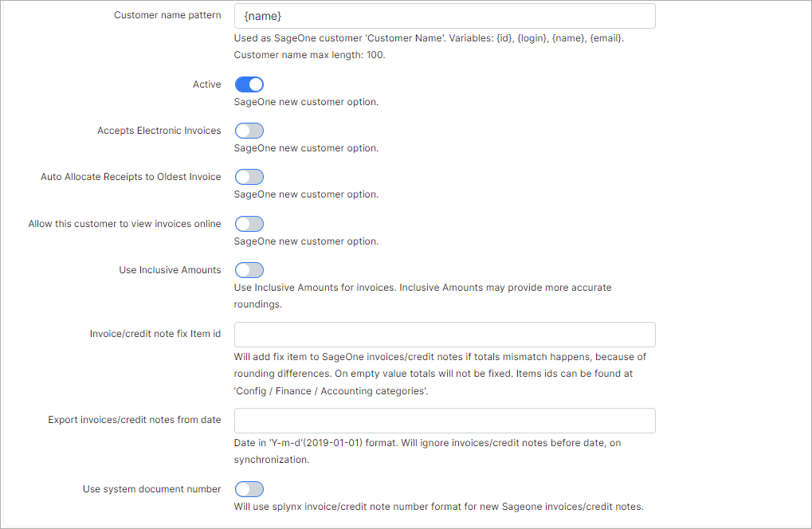Click 'Auto Allocate Receipts to Oldest Invoice' label
Viewport: 812px width, 529px height.
[131, 177]
